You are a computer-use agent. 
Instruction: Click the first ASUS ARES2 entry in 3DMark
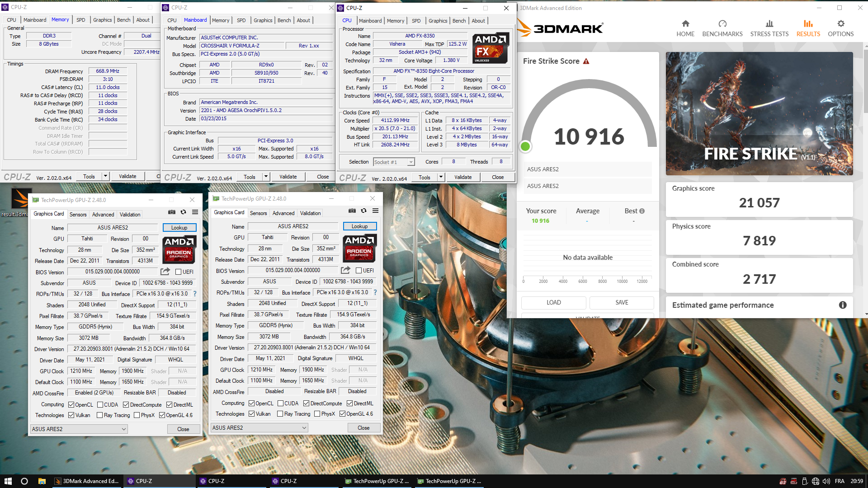pos(588,169)
